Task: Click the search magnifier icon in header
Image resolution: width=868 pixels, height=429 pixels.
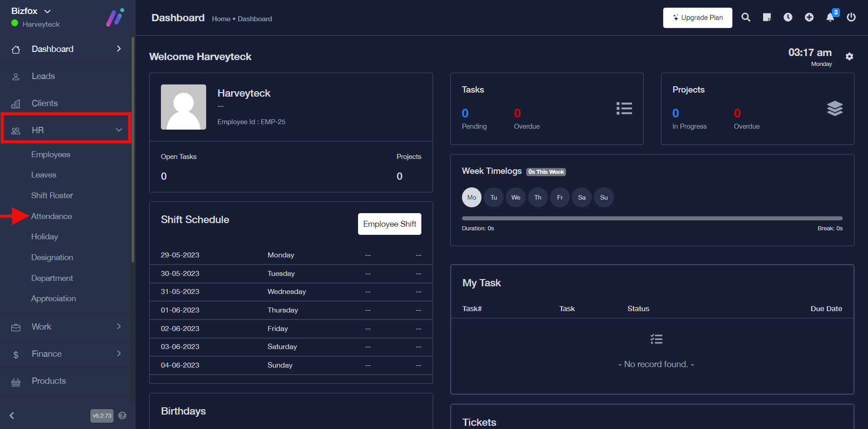Action: (x=746, y=17)
